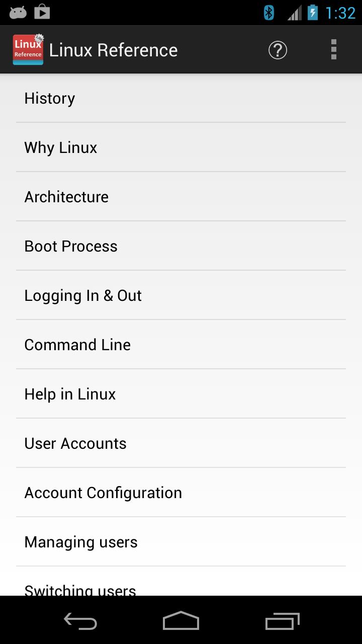The image size is (362, 644).
Task: Open the recent apps icon
Action: coord(282,621)
